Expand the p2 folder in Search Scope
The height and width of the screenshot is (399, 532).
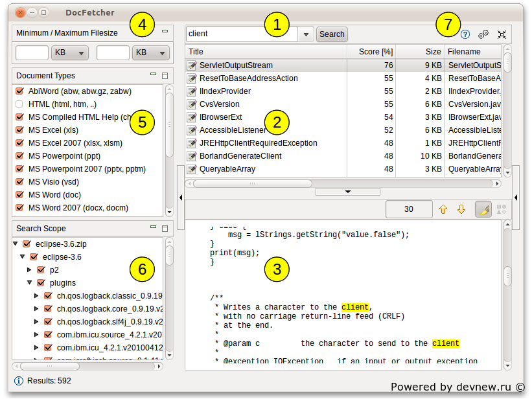(x=29, y=270)
